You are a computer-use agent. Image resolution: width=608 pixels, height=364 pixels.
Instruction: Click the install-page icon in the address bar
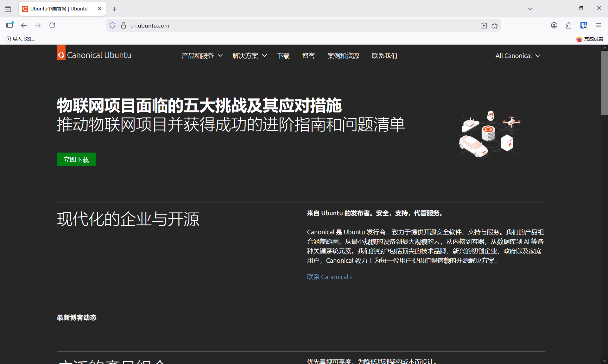coord(484,25)
